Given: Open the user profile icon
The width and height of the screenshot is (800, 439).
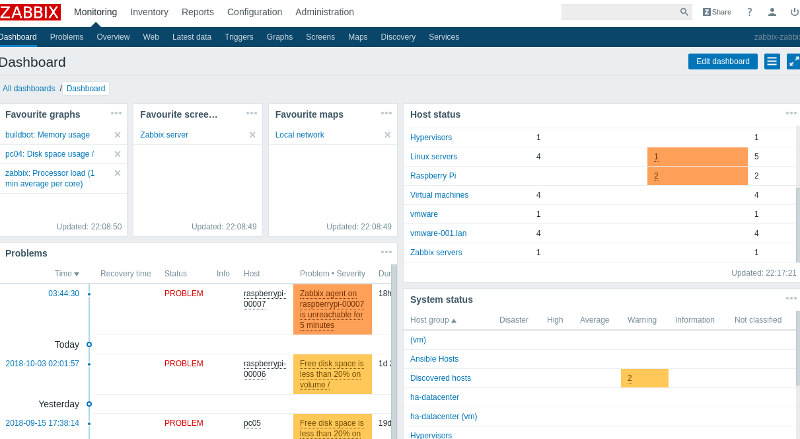Looking at the screenshot, I should pyautogui.click(x=772, y=12).
